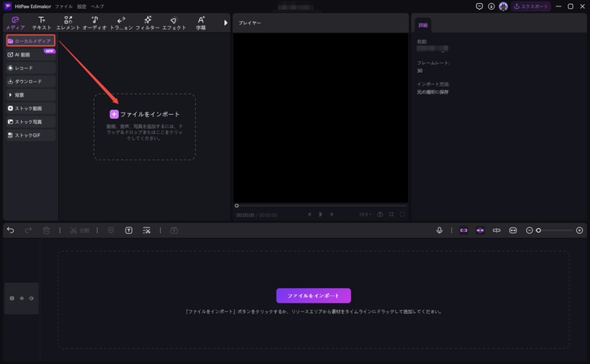This screenshot has height=364, width=590.
Task: Open レコード record in the sidebar
Action: click(31, 68)
